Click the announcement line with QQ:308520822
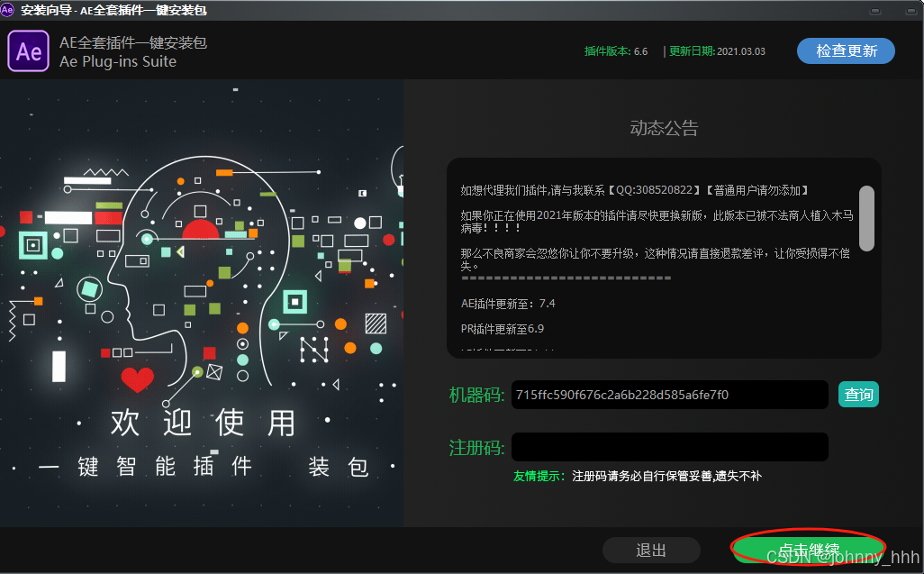Viewport: 924px width, 574px height. click(635, 190)
